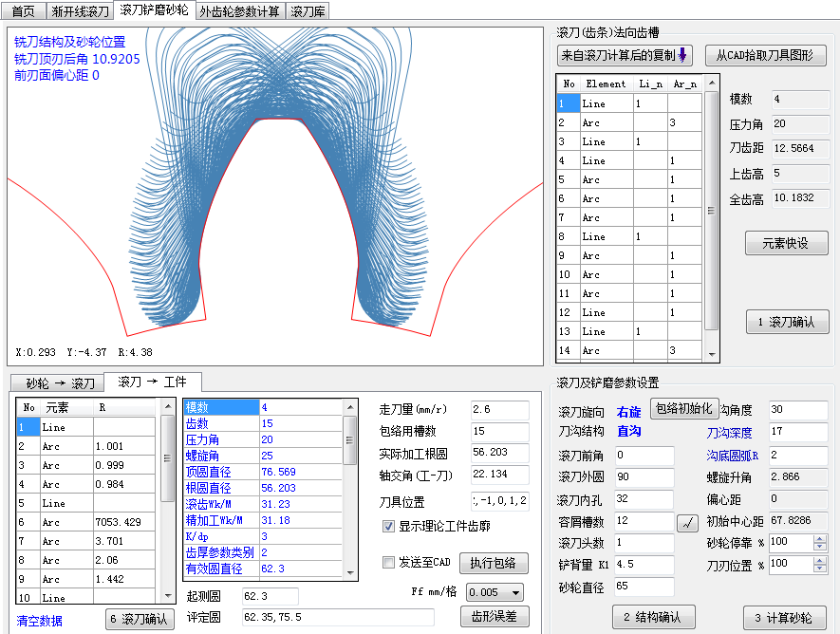Click the 包络用槽数 input field

point(500,431)
